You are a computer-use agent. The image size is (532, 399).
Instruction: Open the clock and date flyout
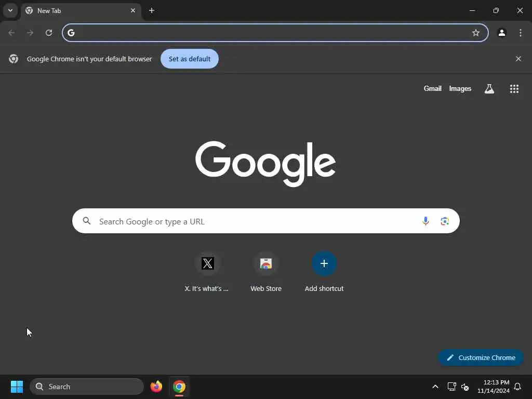tap(494, 387)
